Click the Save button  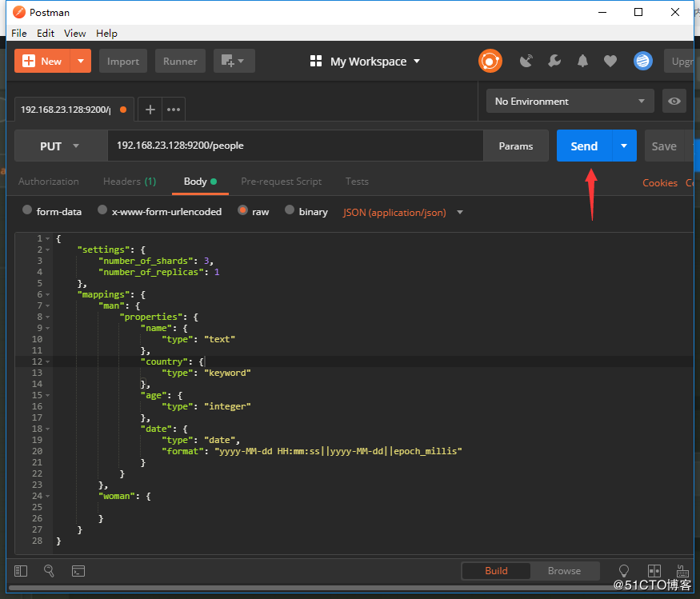pyautogui.click(x=664, y=146)
